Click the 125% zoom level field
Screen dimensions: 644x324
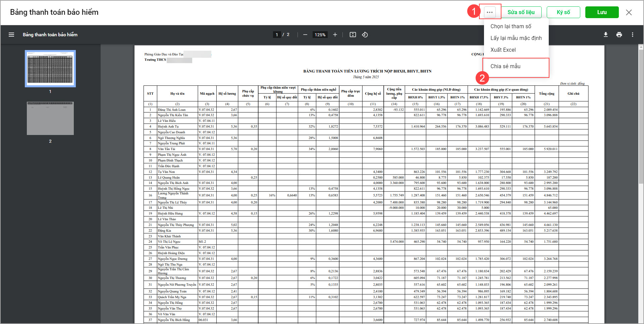click(x=320, y=35)
